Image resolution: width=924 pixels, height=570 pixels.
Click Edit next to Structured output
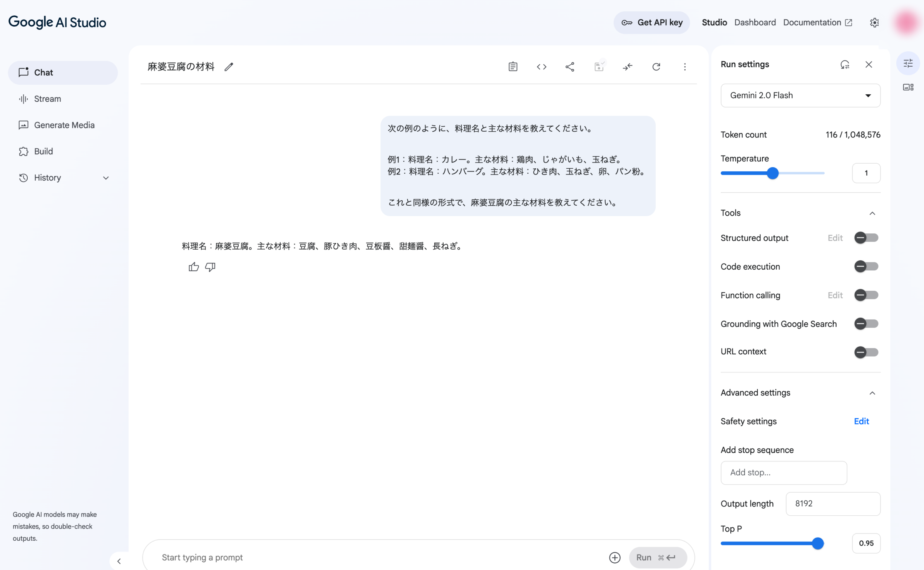click(x=835, y=238)
